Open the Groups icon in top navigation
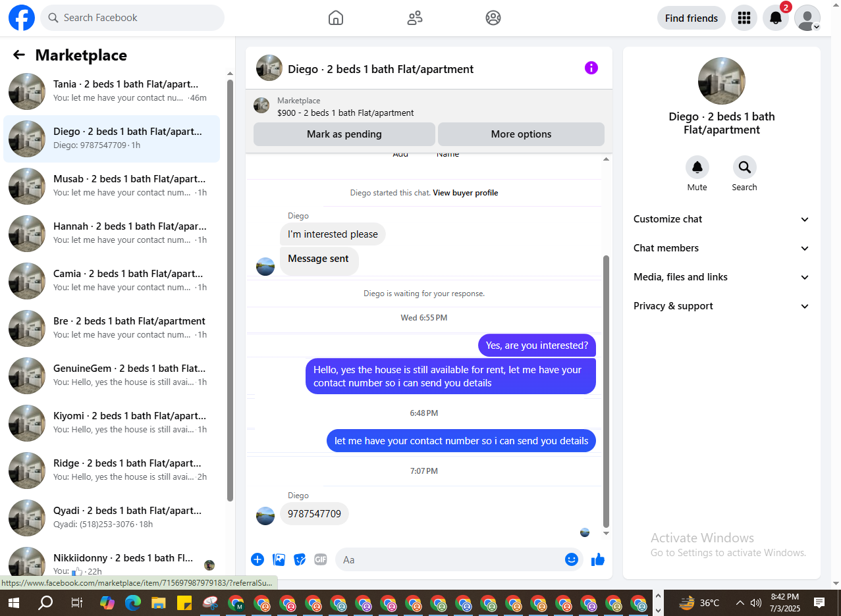Screen dimensions: 841x616 [x=493, y=18]
